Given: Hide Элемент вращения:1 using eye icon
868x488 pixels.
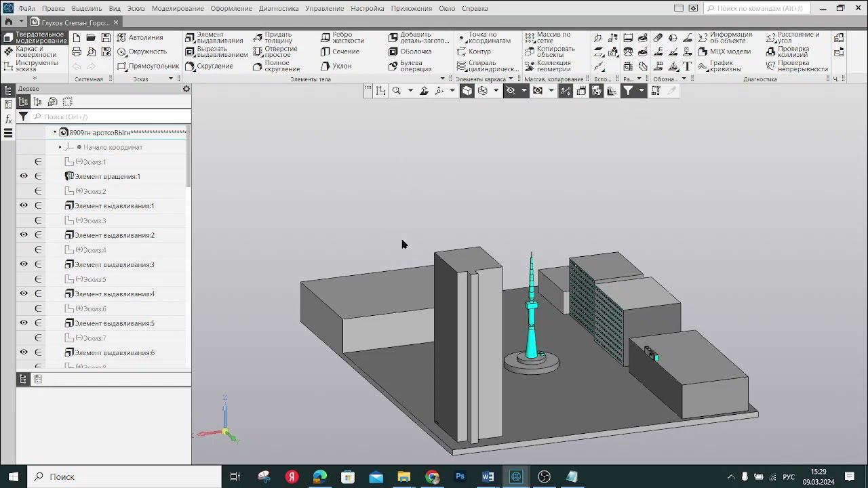Looking at the screenshot, I should [x=24, y=176].
